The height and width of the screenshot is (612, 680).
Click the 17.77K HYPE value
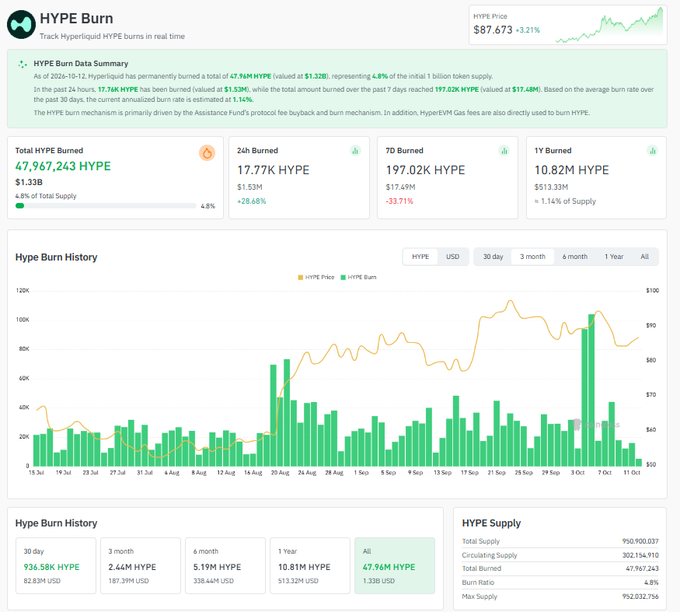click(x=273, y=170)
